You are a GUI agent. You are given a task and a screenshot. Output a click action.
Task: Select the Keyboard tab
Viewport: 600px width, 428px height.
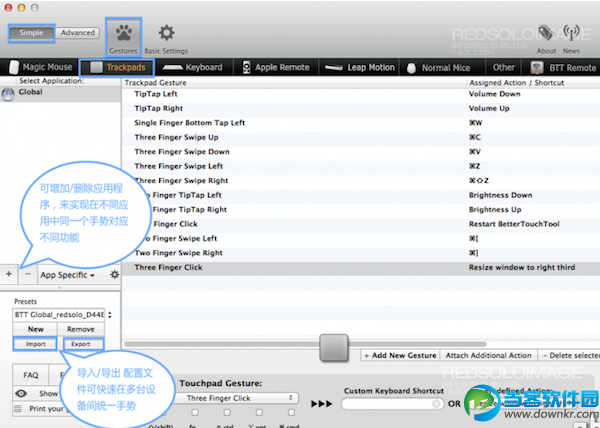point(192,67)
